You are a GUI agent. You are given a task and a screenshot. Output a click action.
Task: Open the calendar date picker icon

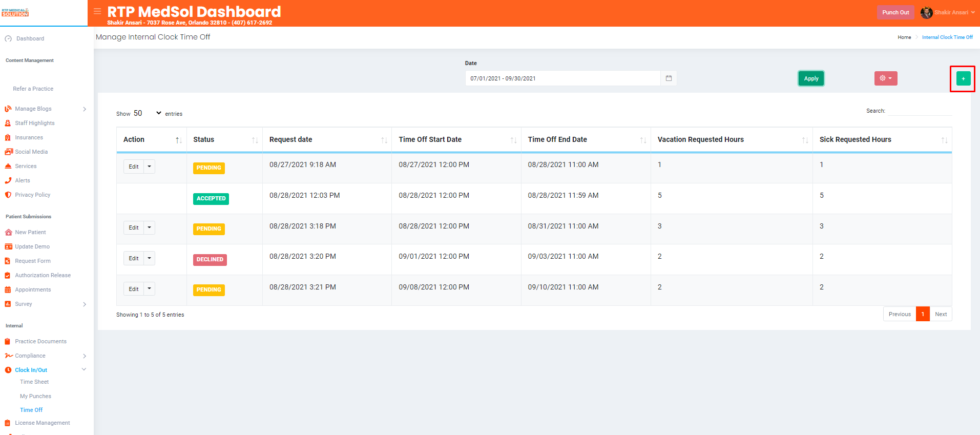click(669, 78)
